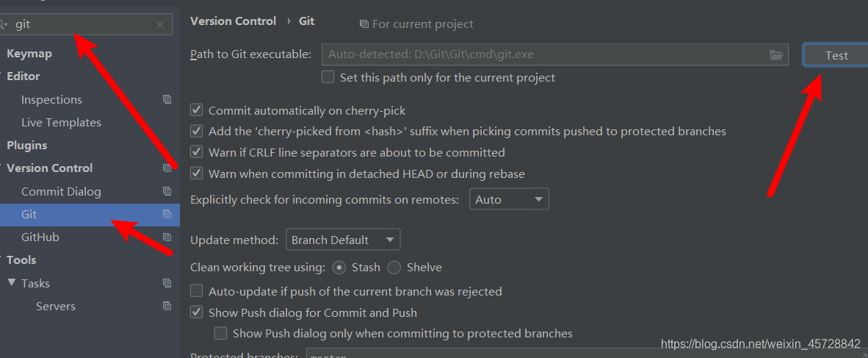Toggle Auto-update if push was rejected checkbox
The height and width of the screenshot is (358, 868).
(196, 291)
